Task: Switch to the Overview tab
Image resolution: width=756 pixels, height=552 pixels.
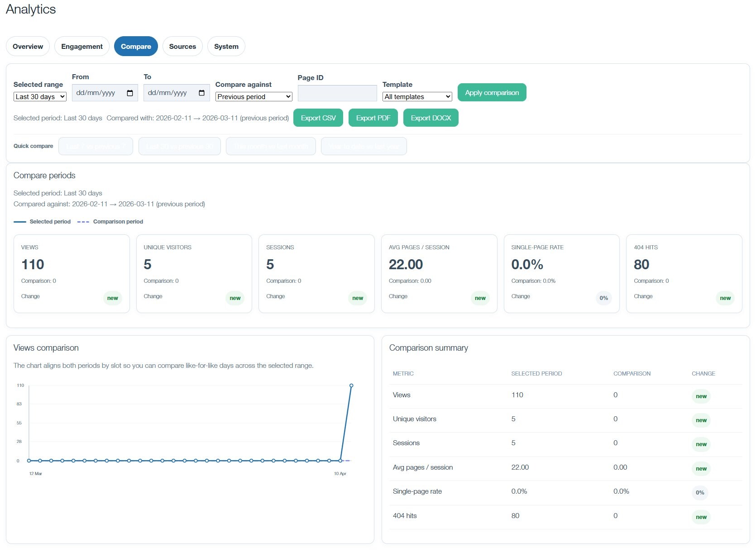Action: click(x=28, y=47)
